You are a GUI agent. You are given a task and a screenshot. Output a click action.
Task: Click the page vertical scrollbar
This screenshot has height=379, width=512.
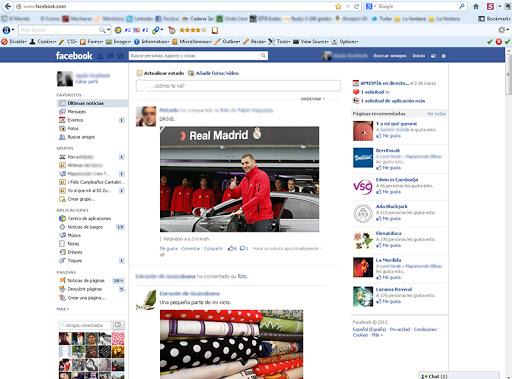click(x=508, y=213)
